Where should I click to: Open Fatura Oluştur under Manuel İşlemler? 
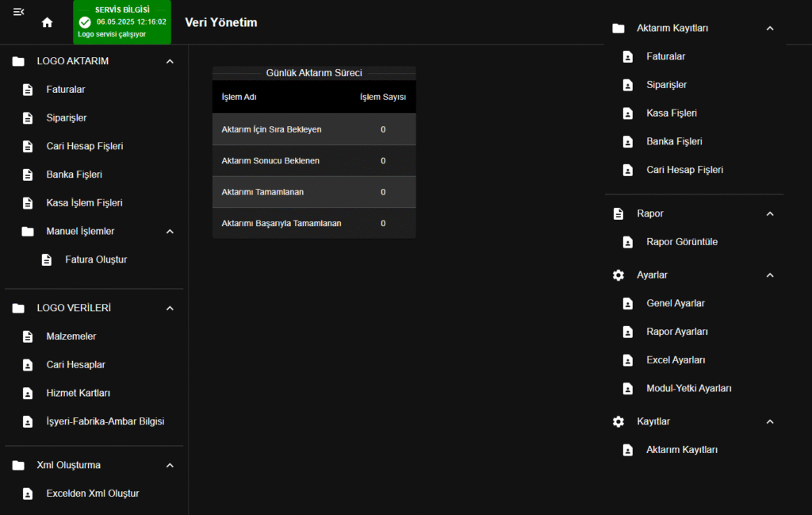click(x=96, y=259)
